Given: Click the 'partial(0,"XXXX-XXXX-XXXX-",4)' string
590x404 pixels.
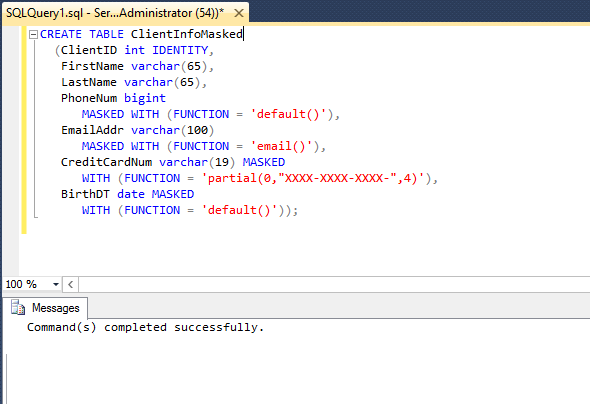Looking at the screenshot, I should [313, 178].
